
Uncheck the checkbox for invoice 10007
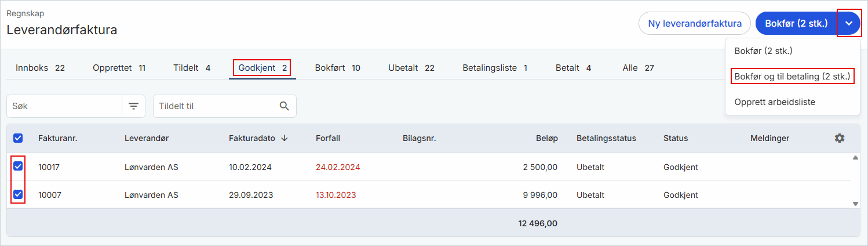click(x=18, y=194)
